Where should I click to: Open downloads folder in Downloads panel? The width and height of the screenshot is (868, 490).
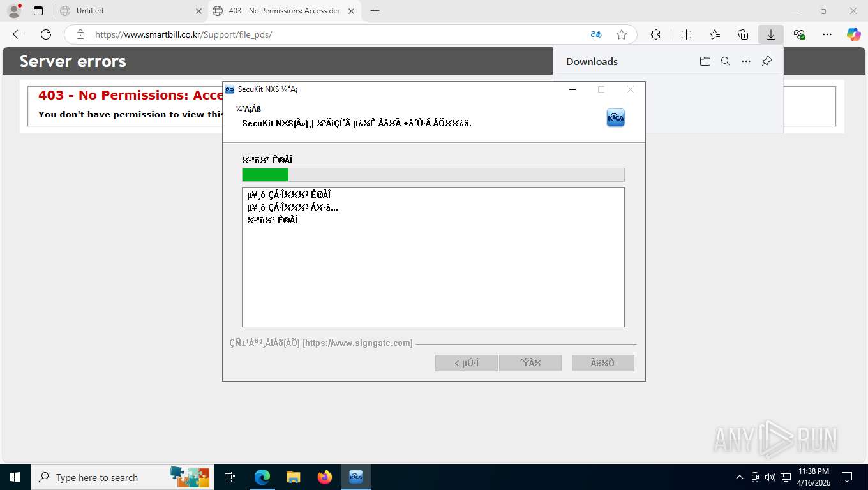pyautogui.click(x=705, y=61)
